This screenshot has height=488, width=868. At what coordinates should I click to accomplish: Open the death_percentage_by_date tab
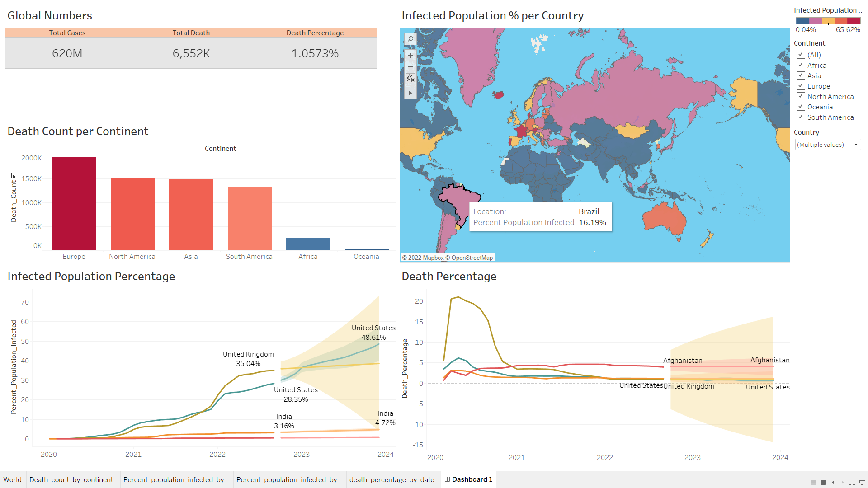[392, 480]
